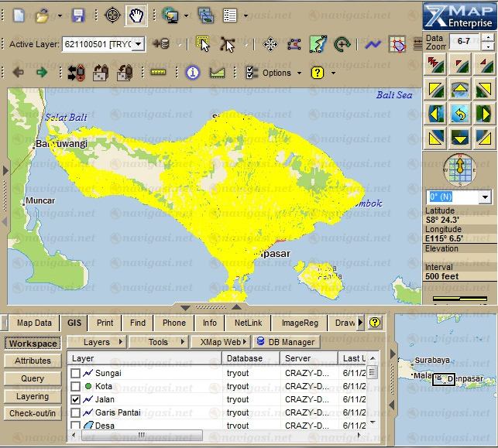Increase Data Zoom with up stepper
Viewport: 498px width, 448px height.
489,38
